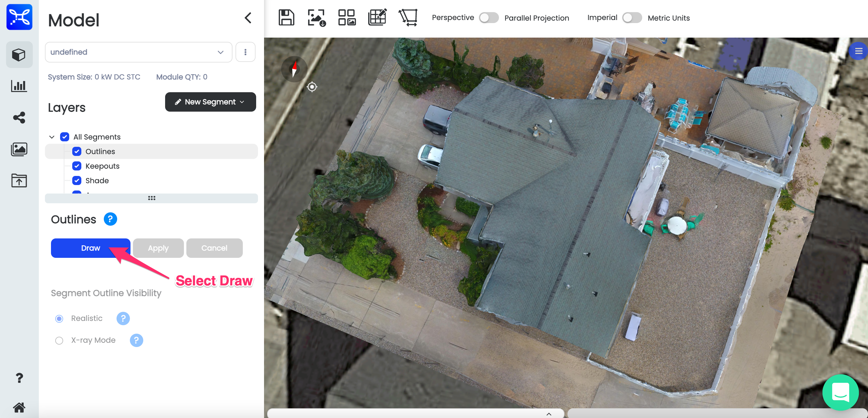The height and width of the screenshot is (418, 868).
Task: Click the layers panel resize grip handle
Action: 152,198
